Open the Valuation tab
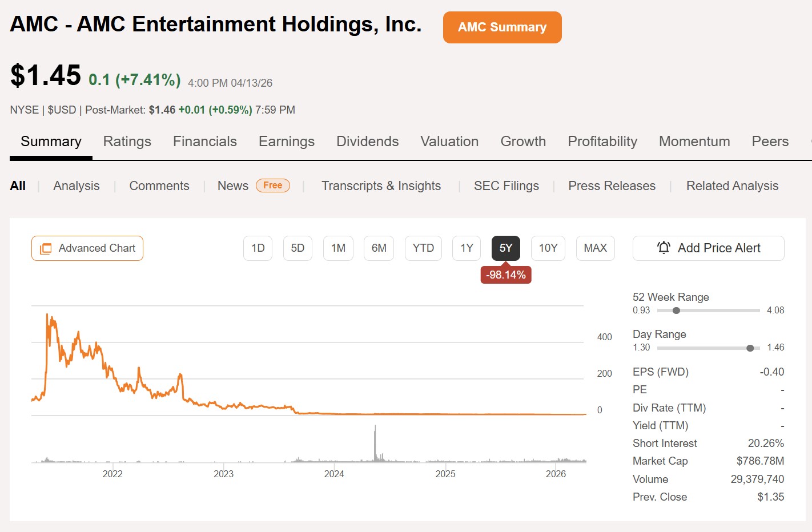 point(449,142)
